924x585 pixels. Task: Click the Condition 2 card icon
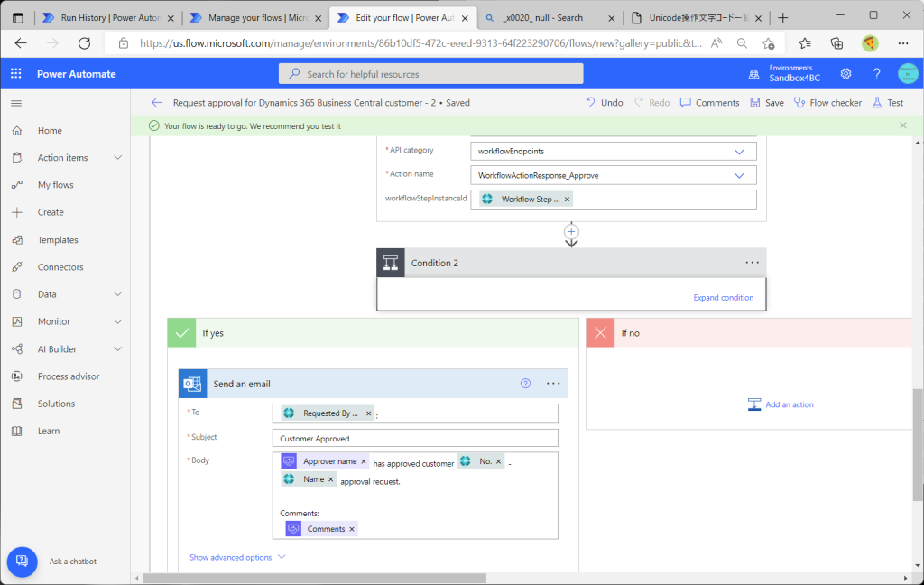(391, 263)
